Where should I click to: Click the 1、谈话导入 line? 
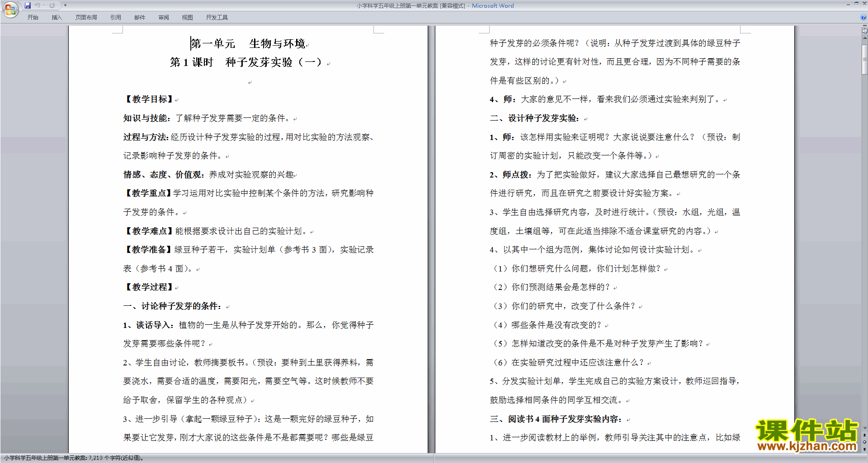tap(249, 325)
